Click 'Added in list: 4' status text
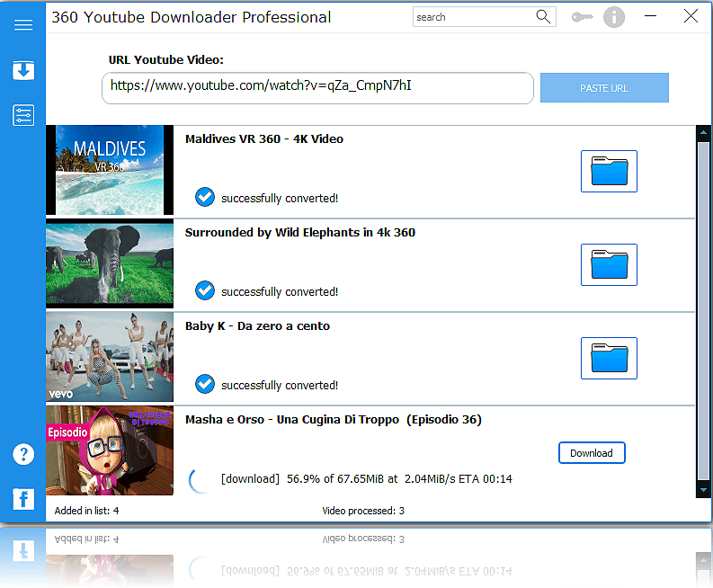 (x=87, y=511)
